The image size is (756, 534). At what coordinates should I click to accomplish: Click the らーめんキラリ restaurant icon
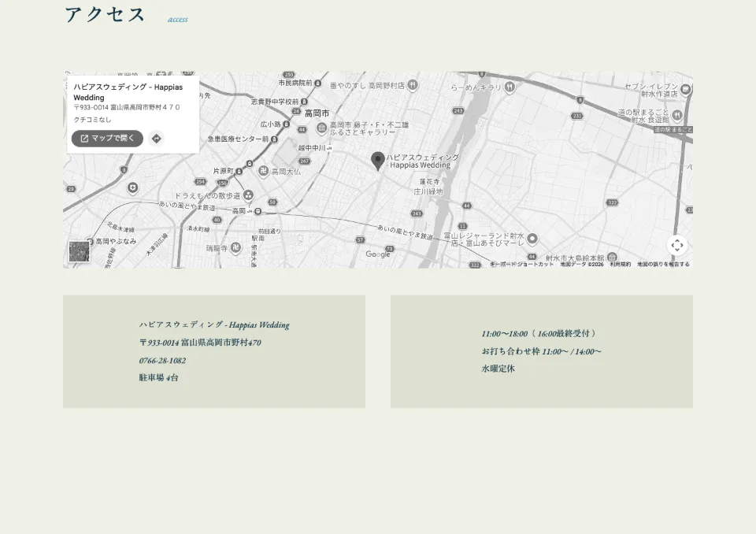tap(510, 87)
